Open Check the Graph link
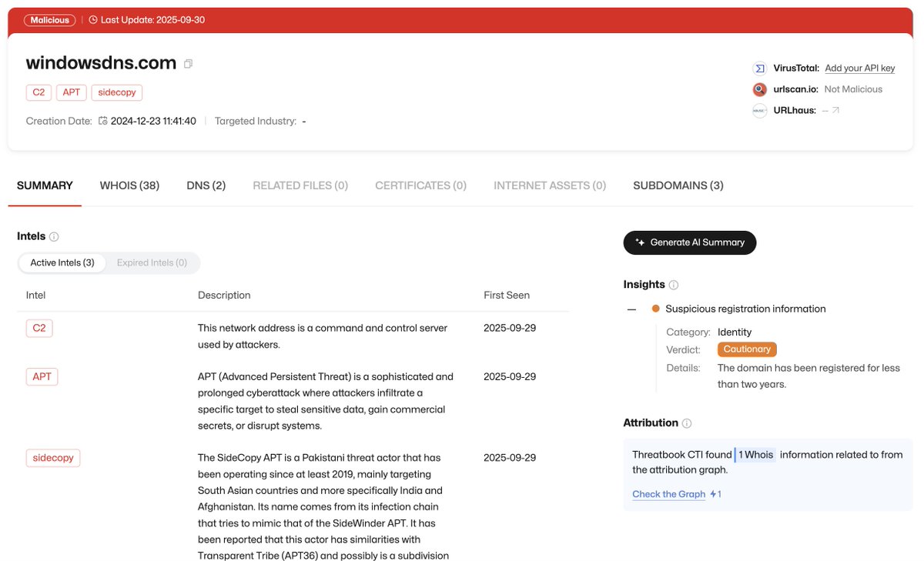The width and height of the screenshot is (924, 561). tap(668, 494)
